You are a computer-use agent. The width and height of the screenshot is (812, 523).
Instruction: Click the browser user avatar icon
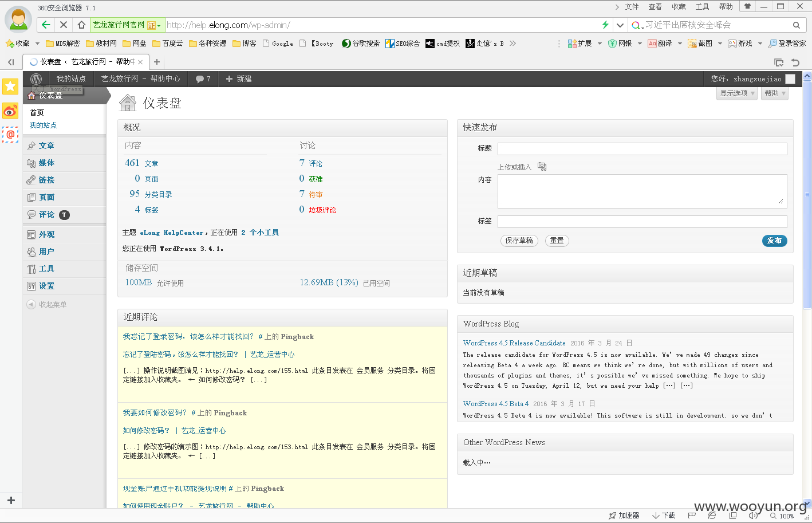(x=18, y=19)
